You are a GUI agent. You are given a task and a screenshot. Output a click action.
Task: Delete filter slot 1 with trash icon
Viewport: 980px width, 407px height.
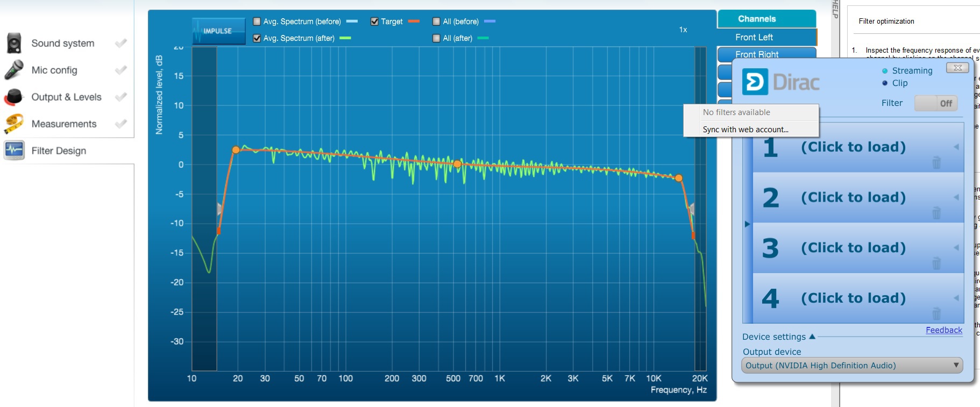tap(936, 162)
